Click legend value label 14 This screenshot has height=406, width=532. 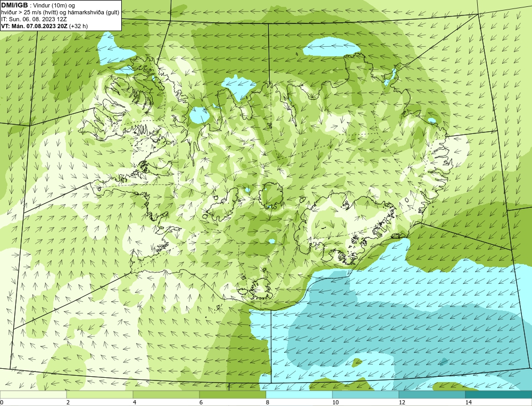tap(469, 402)
